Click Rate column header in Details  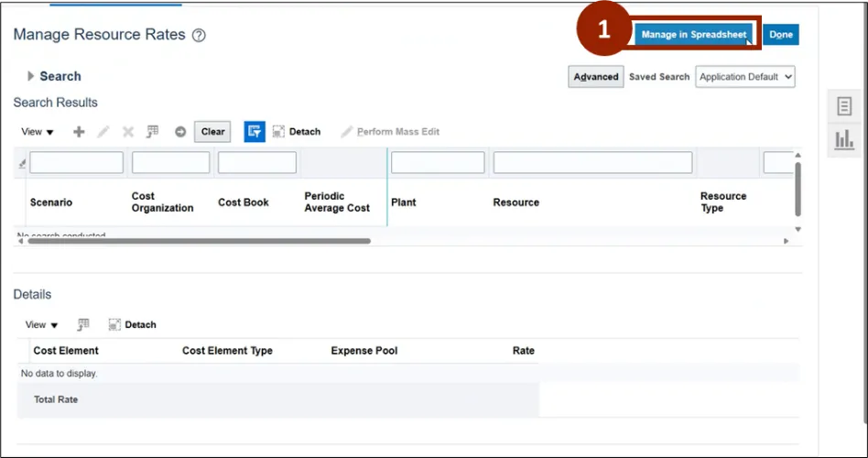point(523,351)
